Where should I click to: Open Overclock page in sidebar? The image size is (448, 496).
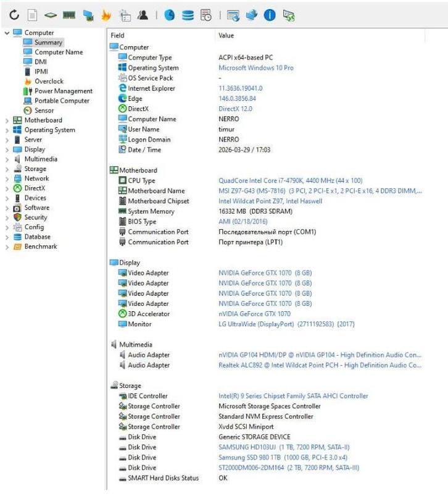coord(49,82)
